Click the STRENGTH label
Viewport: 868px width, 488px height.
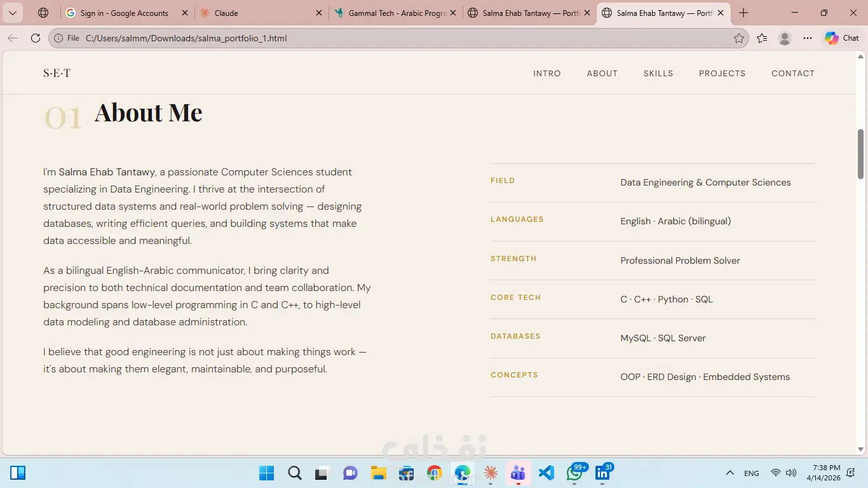pos(513,259)
